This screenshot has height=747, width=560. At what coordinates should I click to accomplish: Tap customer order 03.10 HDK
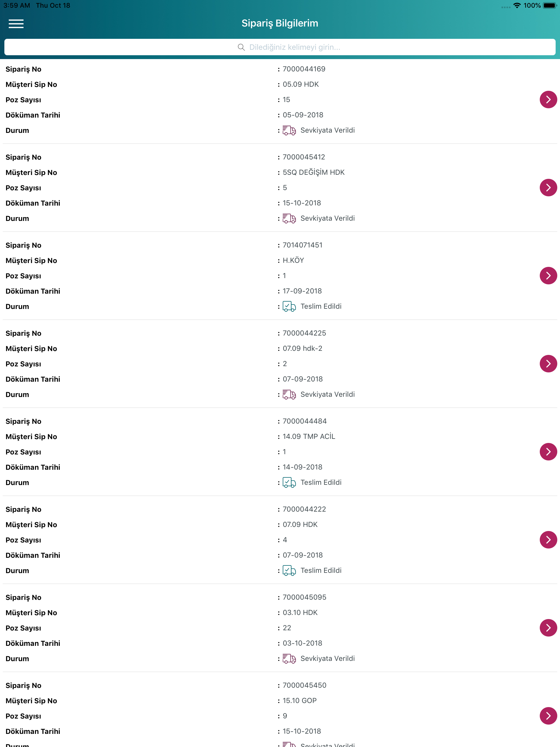coord(300,612)
